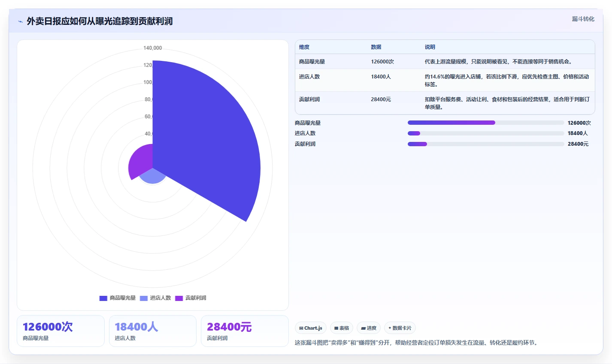
Task: Toggle the 进店人数 legend swatch
Action: tap(144, 298)
